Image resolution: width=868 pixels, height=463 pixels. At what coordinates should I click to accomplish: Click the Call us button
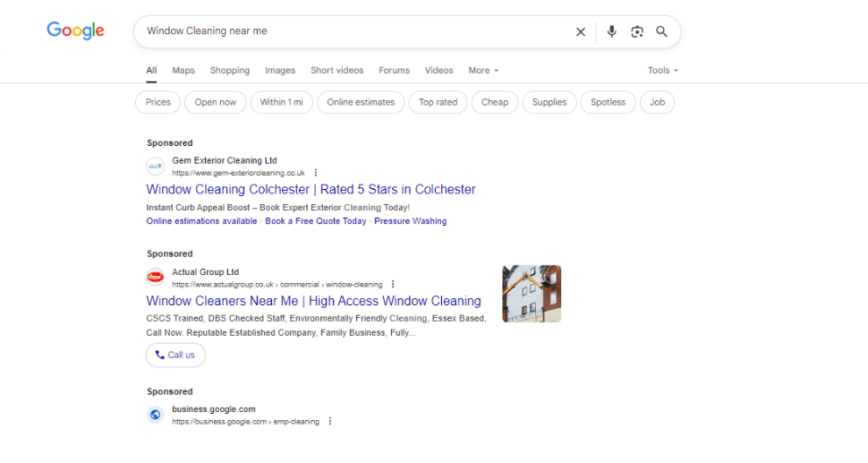[x=175, y=355]
